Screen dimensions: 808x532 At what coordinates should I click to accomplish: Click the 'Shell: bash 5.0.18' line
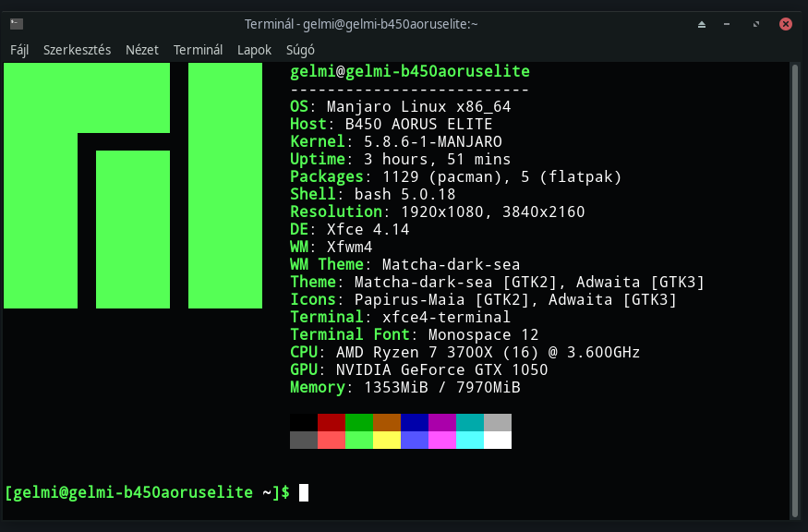pos(372,194)
